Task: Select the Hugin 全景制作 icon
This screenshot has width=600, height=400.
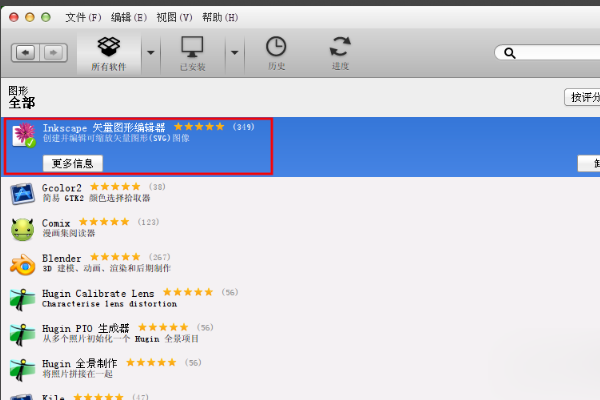Action: coord(22,370)
